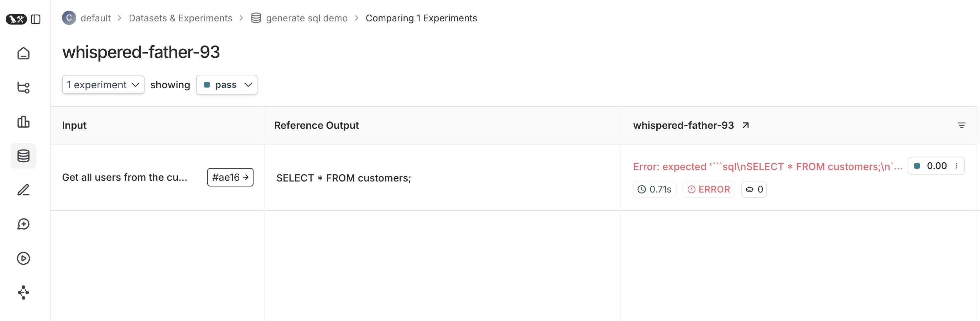Open the 0.00 score options menu
The width and height of the screenshot is (980, 321).
click(x=956, y=166)
